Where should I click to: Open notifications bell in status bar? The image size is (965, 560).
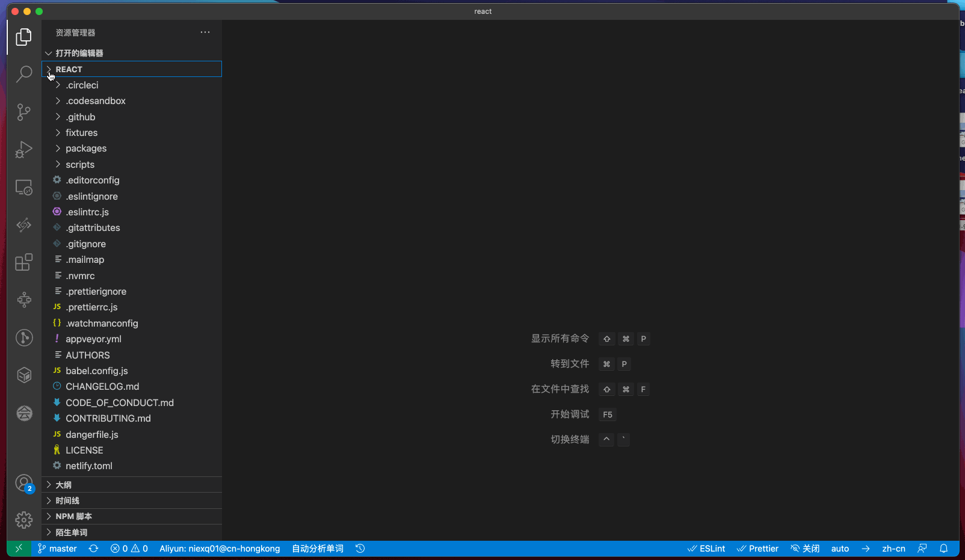[x=944, y=549]
